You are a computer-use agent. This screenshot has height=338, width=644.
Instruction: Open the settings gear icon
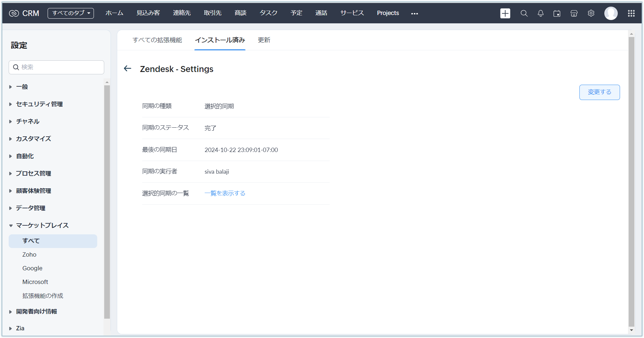(591, 13)
